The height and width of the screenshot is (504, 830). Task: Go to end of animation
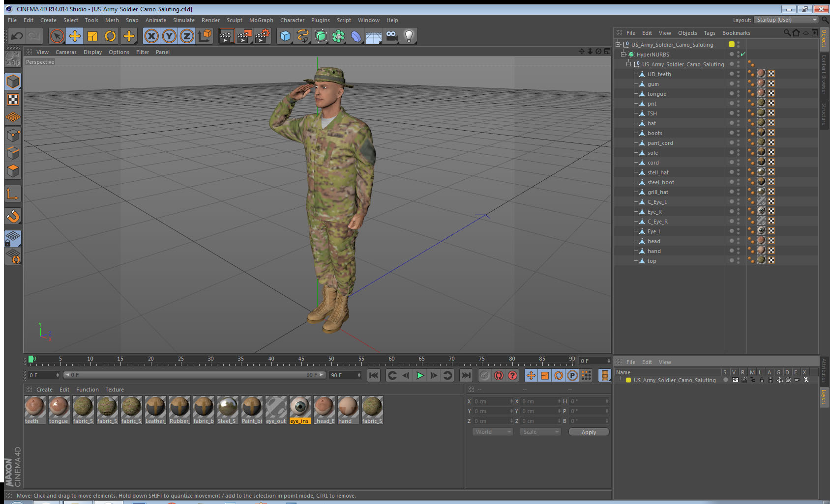coord(466,375)
